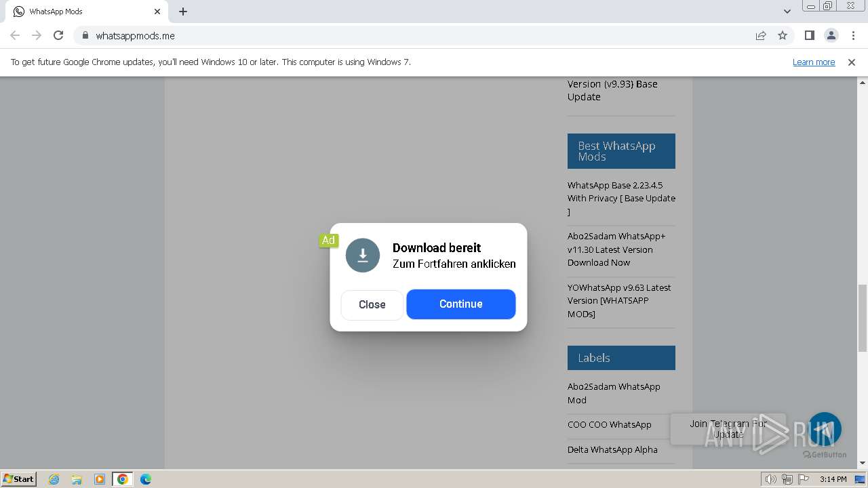Open WhatsApp Base 2.23.4.5 With Privacy link
This screenshot has width=868, height=488.
[621, 198]
